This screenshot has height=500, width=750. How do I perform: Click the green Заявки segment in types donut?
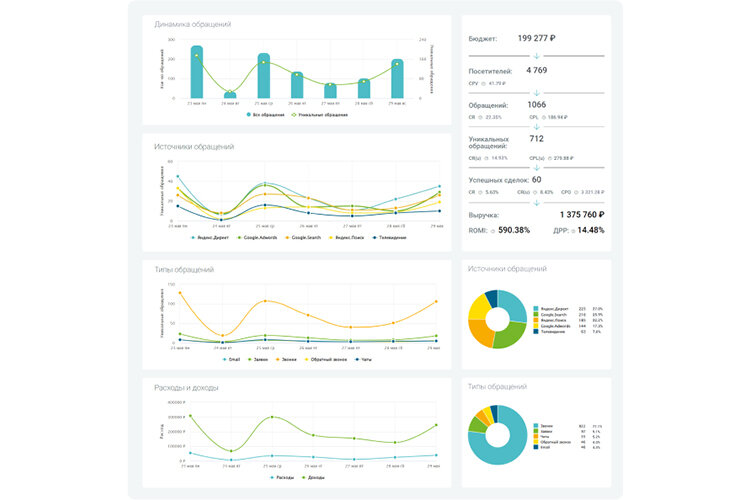click(x=477, y=424)
